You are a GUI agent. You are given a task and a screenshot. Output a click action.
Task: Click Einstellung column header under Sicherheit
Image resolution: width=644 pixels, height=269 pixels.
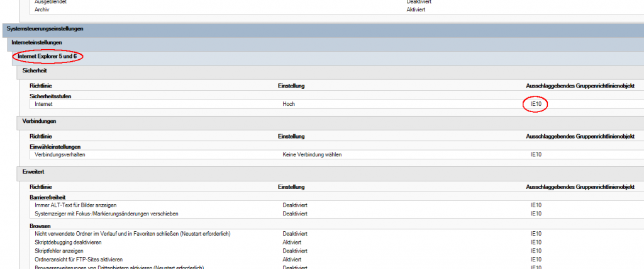(291, 86)
